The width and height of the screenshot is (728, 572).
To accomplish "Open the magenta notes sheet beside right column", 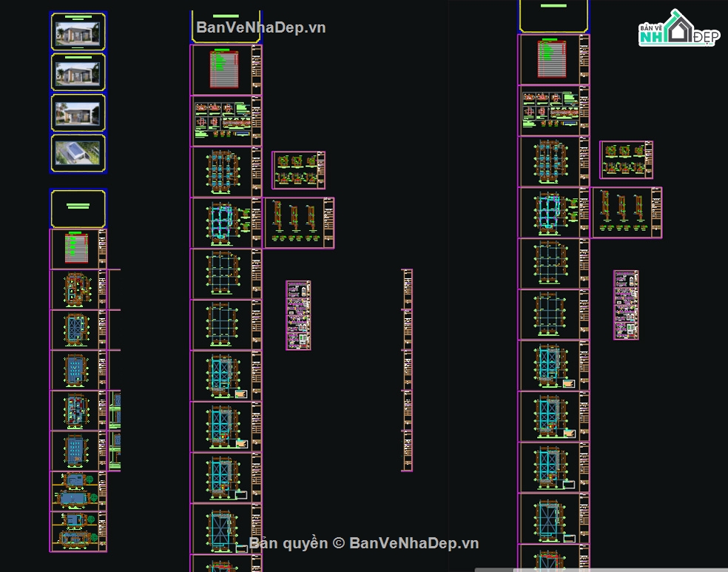I will pos(625,305).
